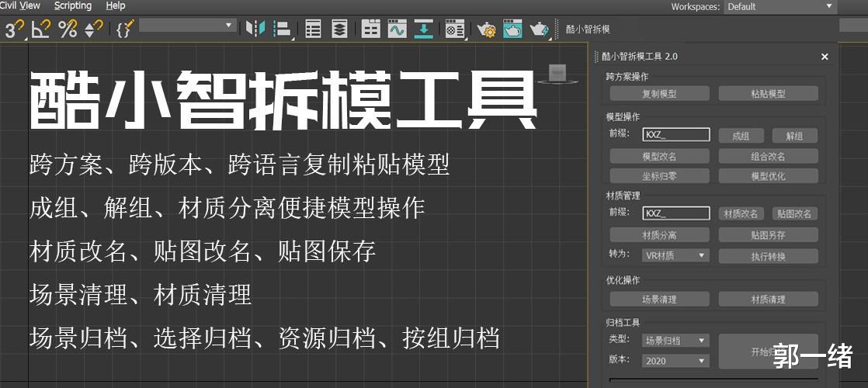Click the 贴图改名 button

(x=795, y=213)
